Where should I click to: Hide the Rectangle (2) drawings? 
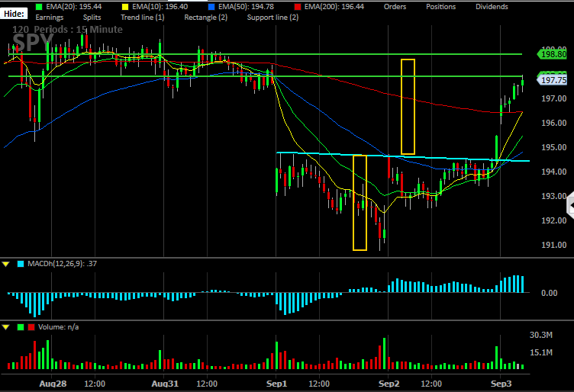(x=206, y=18)
